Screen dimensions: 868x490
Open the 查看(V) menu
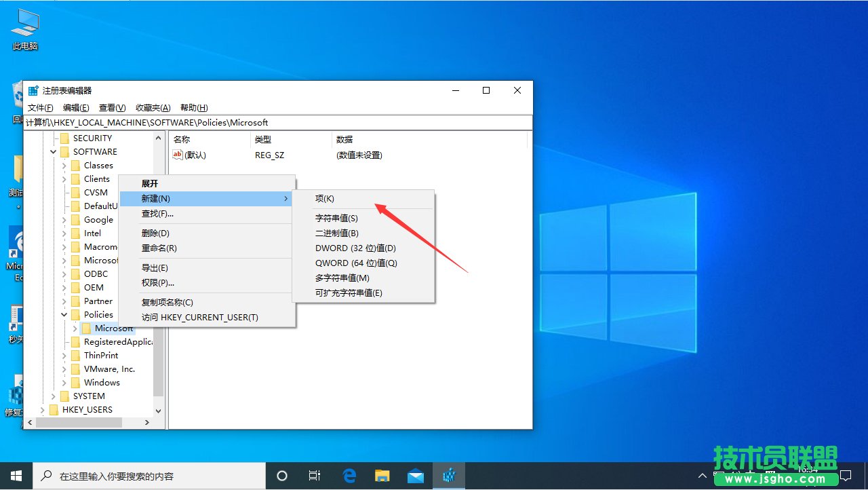tap(112, 107)
